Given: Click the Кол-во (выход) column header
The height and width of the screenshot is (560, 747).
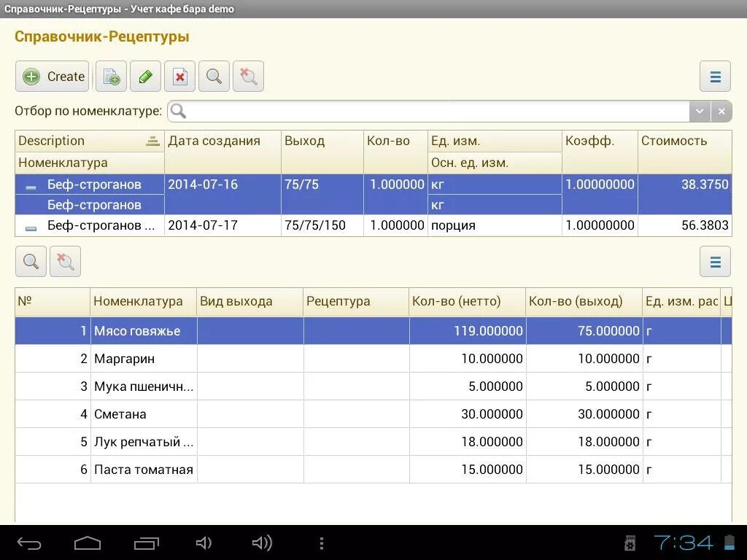Looking at the screenshot, I should [x=584, y=301].
